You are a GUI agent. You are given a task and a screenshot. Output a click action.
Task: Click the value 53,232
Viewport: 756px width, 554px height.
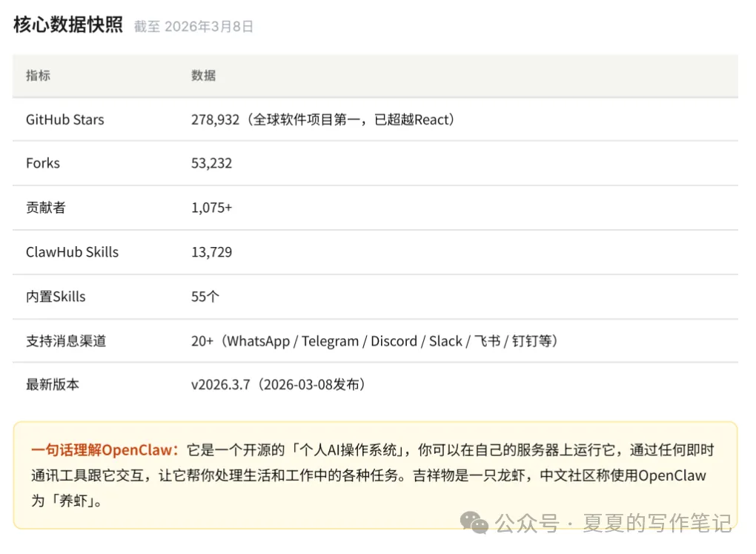[x=212, y=163]
